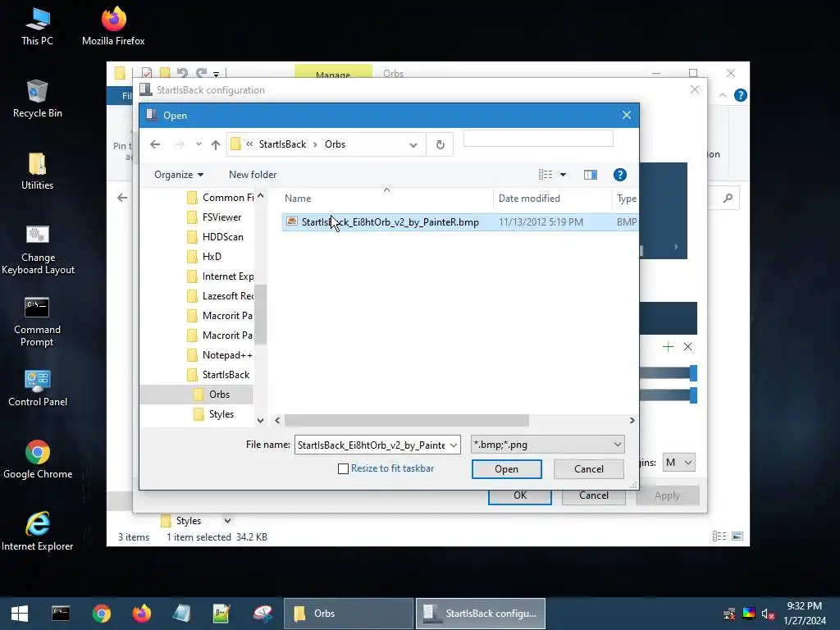This screenshot has height=630, width=840.
Task: Open Command Prompt desktop shortcut
Action: click(37, 322)
